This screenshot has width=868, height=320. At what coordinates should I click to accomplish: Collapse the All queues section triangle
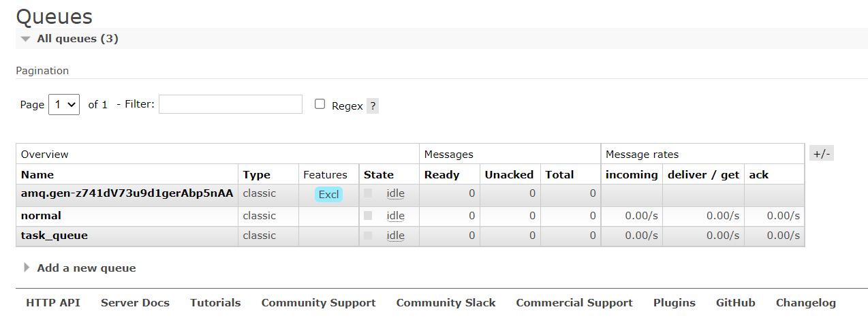pos(26,39)
